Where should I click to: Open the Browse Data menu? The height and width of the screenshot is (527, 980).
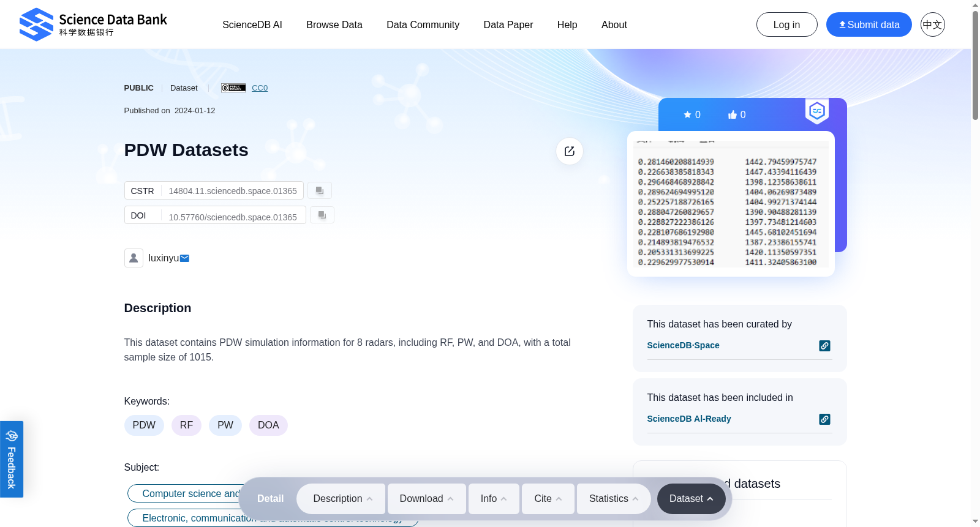(x=334, y=24)
